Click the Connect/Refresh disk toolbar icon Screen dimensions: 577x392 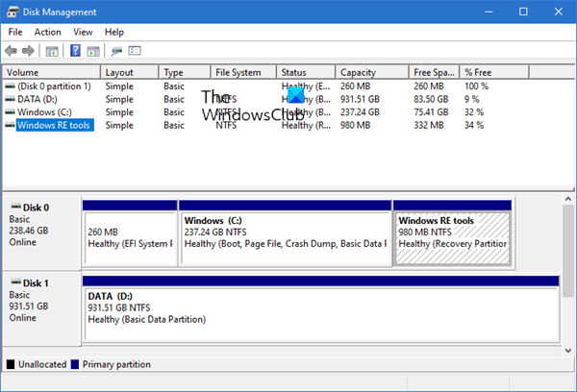(117, 50)
